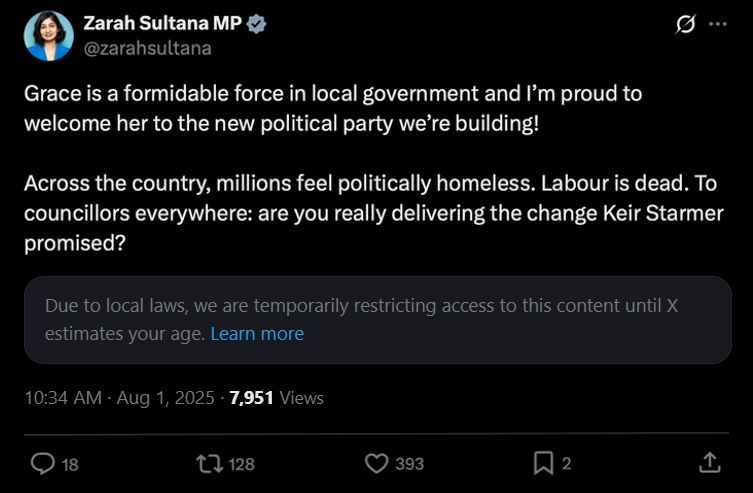
Task: Click the blue verified badge
Action: pyautogui.click(x=257, y=25)
